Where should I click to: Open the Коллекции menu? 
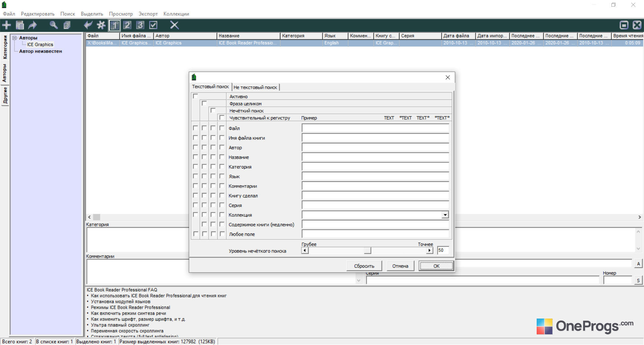click(176, 14)
